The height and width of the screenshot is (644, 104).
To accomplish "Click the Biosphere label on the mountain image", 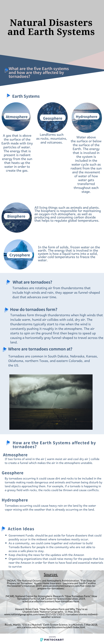I will pyautogui.click(x=16, y=216).
